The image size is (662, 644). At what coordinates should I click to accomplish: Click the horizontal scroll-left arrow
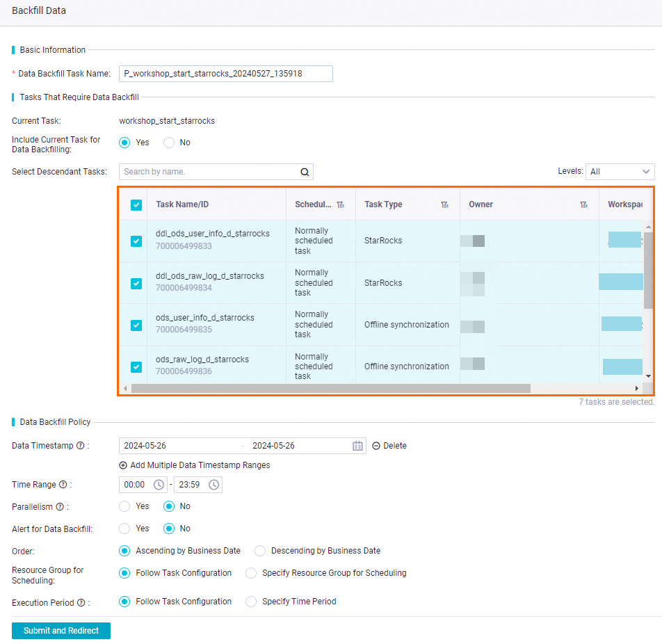125,388
